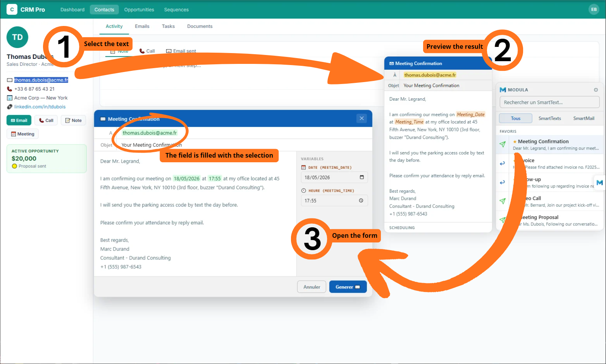Click the FAVORIS section header in Modula
The width and height of the screenshot is (606, 364).
pos(508,132)
